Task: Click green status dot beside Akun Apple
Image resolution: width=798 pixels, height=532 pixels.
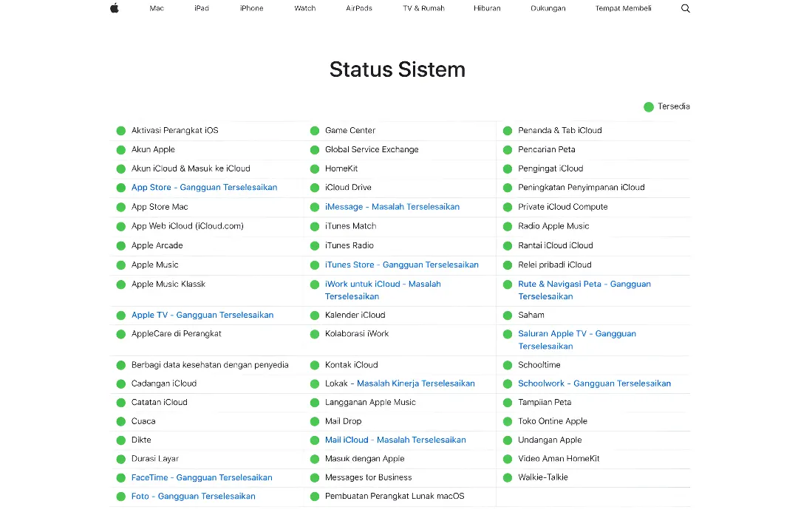Action: (121, 150)
